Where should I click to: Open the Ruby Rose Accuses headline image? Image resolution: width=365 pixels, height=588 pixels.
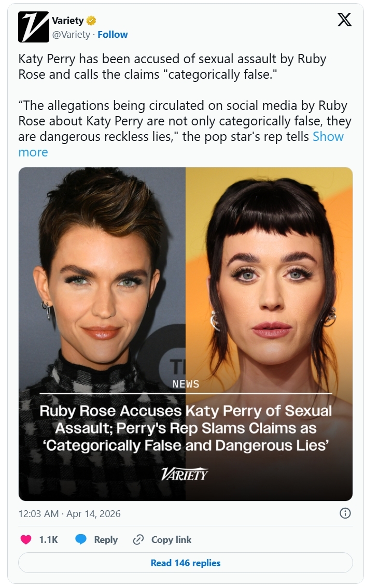point(185,334)
